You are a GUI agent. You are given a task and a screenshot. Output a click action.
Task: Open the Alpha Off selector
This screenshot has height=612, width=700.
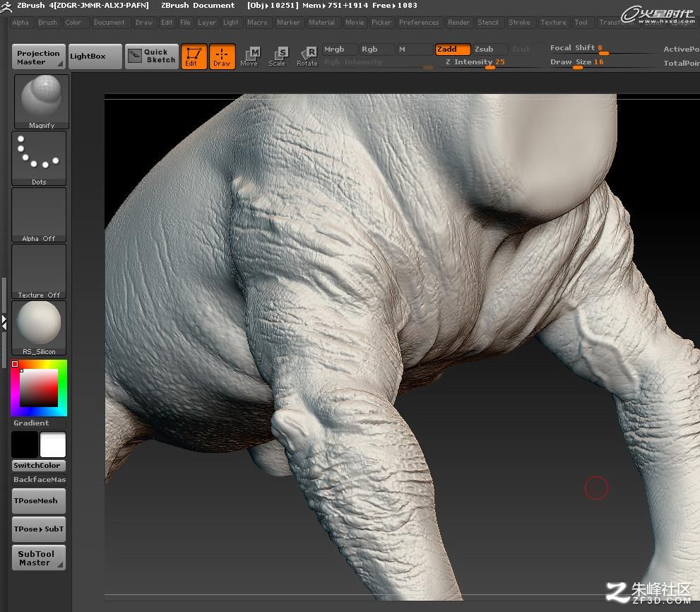click(x=39, y=215)
